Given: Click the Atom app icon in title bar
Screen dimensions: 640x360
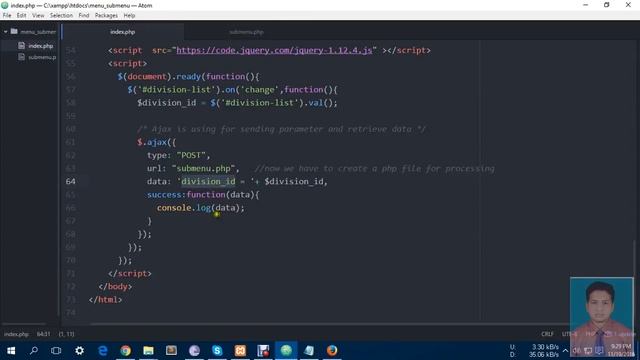Looking at the screenshot, I should pyautogui.click(x=5, y=5).
